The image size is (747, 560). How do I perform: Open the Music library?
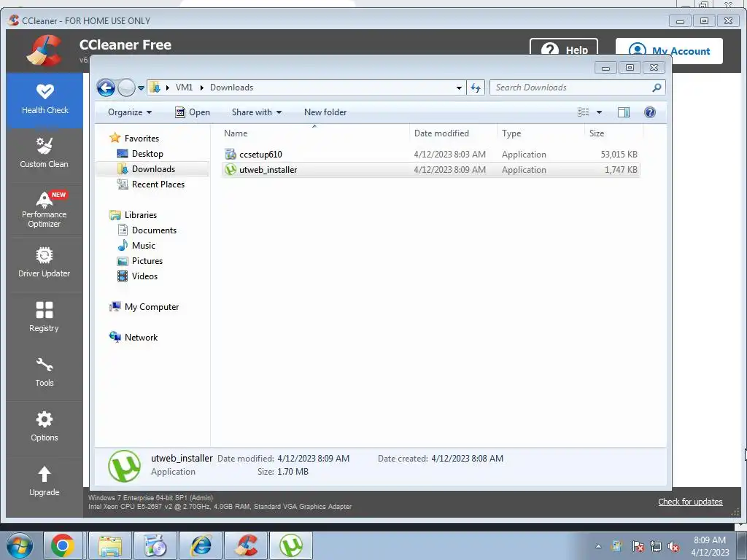144,245
